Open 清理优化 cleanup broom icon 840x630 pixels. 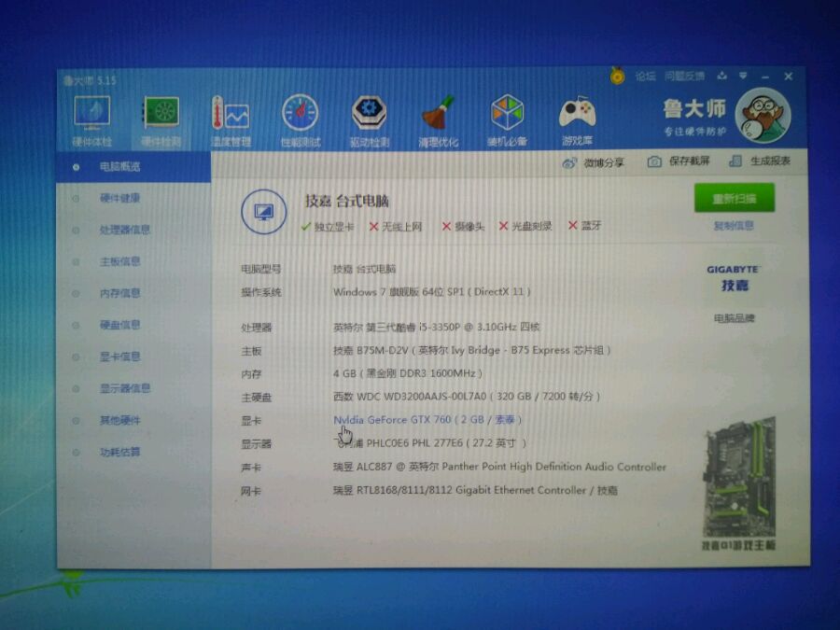439,120
